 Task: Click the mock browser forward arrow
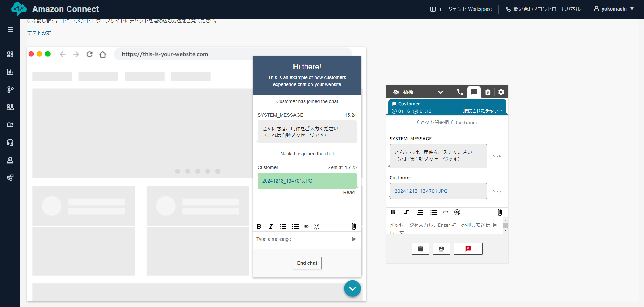click(x=76, y=54)
